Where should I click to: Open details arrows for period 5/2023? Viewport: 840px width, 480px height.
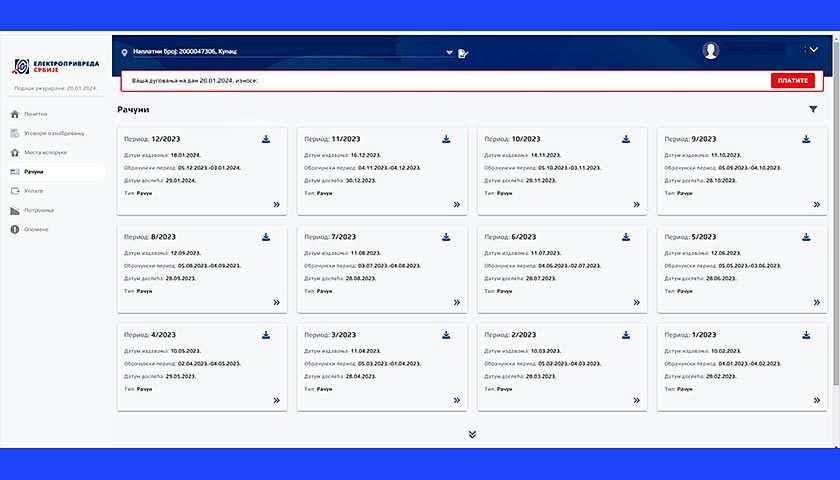pos(816,303)
